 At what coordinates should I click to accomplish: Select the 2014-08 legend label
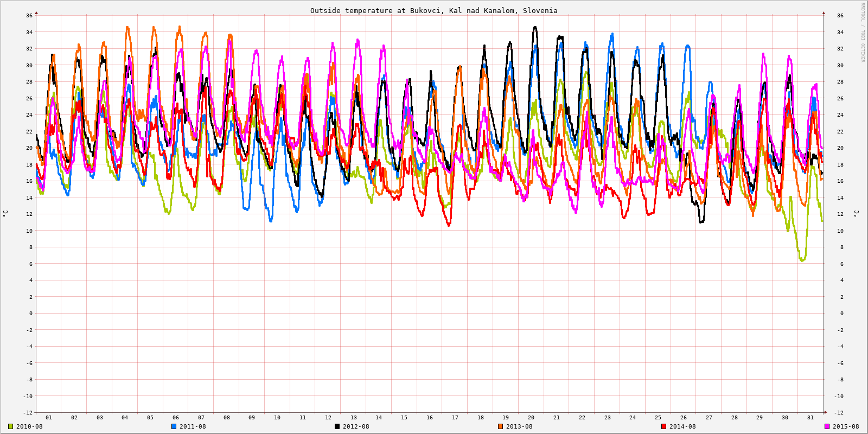tap(682, 426)
